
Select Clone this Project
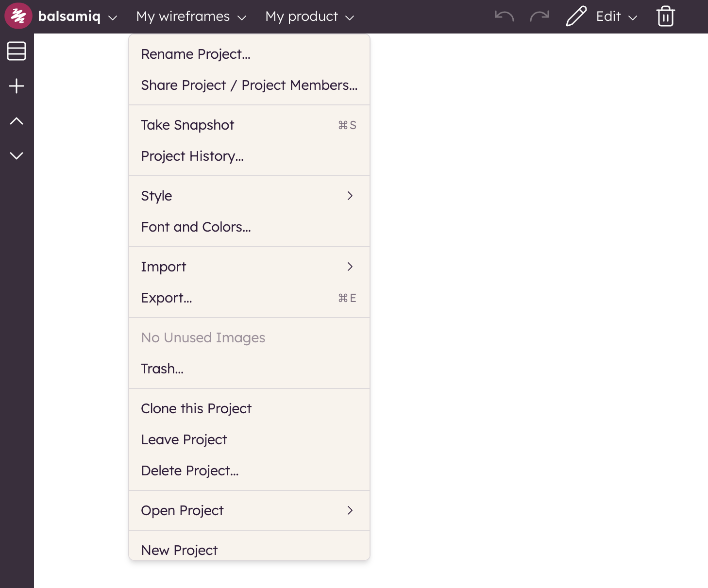pyautogui.click(x=196, y=408)
